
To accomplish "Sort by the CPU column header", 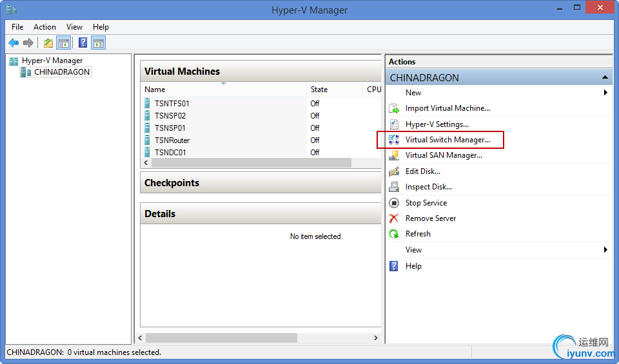I will tap(372, 90).
